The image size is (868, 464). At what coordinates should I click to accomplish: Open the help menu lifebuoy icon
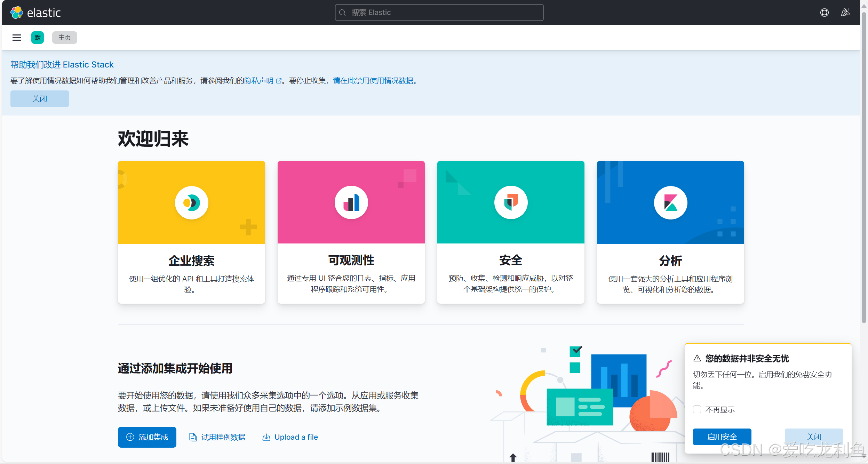pyautogui.click(x=824, y=13)
